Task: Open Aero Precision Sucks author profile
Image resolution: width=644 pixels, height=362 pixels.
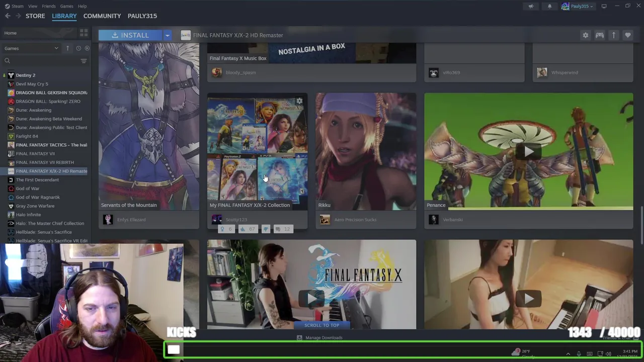Action: click(355, 220)
